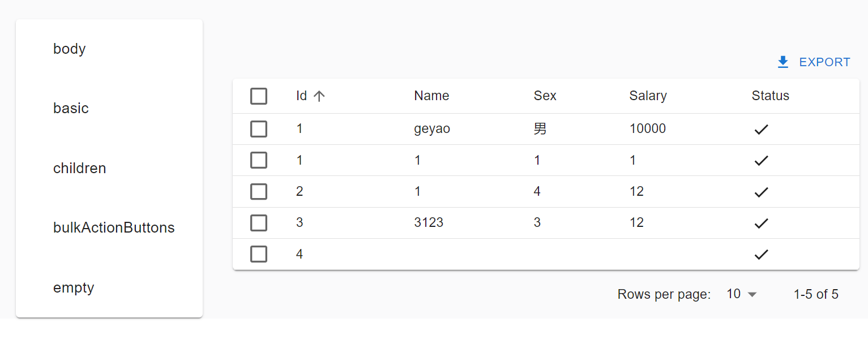Click the status checkmark in geyao row
This screenshot has width=868, height=361.
(761, 130)
